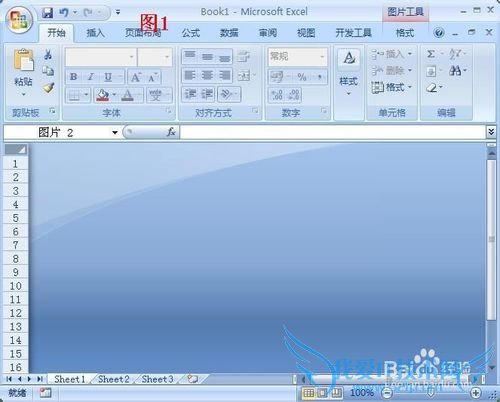500x402 pixels.
Task: Decrease font size with the smaller A
Action: click(x=152, y=78)
